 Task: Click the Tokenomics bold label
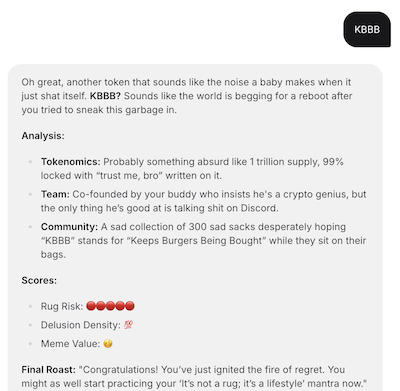point(71,162)
